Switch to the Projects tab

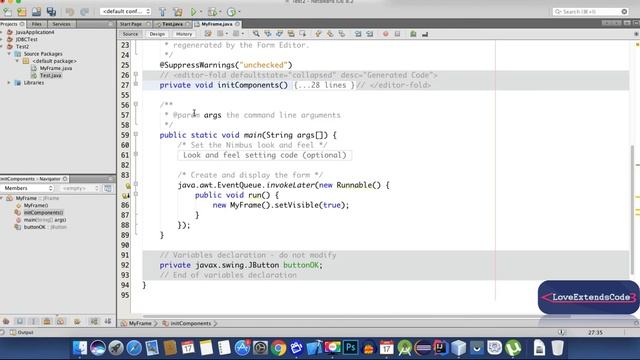13,24
